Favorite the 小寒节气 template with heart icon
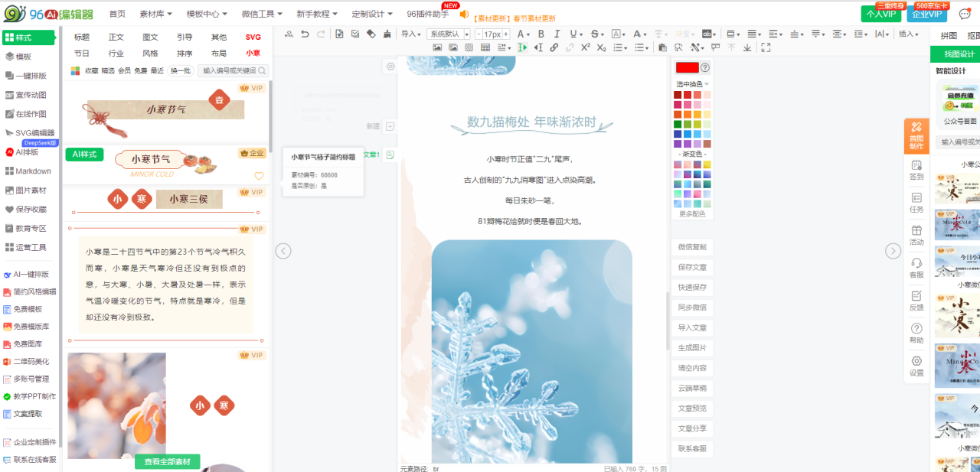This screenshot has height=472, width=980. [259, 176]
